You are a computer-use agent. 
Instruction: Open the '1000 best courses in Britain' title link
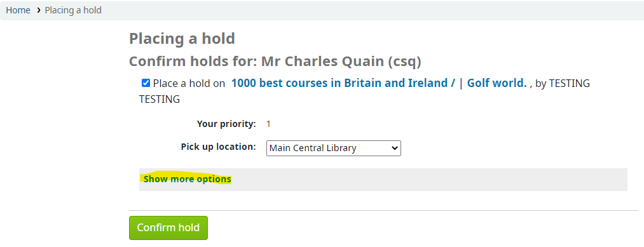[x=341, y=83]
